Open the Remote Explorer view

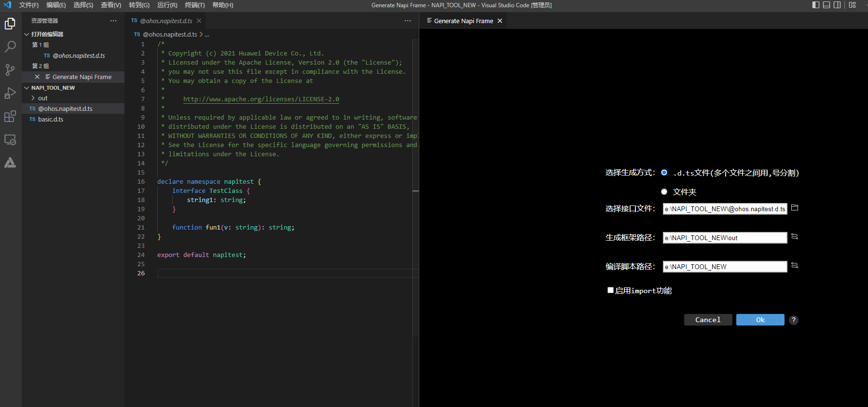click(x=10, y=139)
